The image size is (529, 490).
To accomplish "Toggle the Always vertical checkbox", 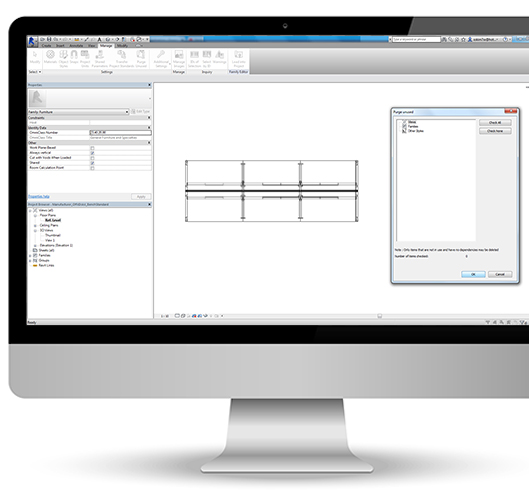I will click(x=92, y=153).
